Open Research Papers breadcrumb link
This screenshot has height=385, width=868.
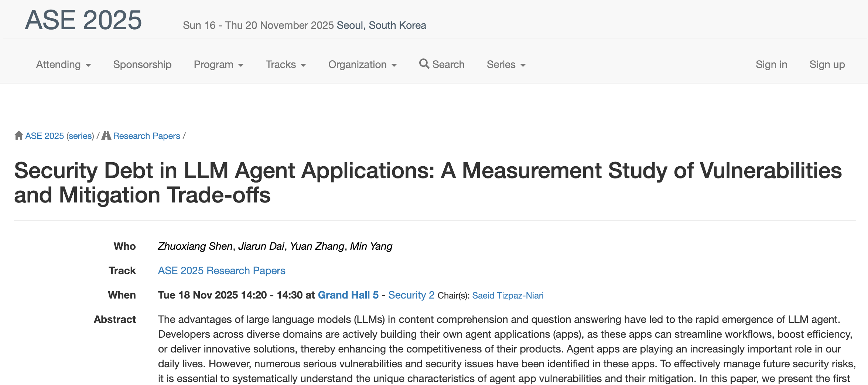pyautogui.click(x=147, y=136)
